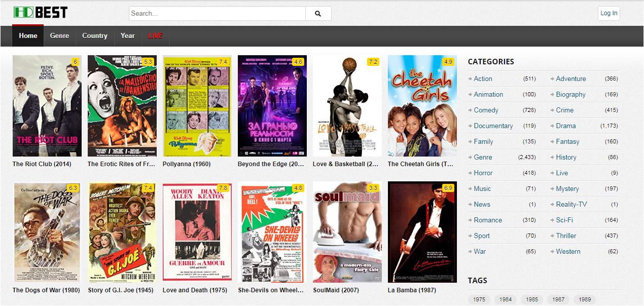Select the Pollyanna (1960) movie poster

pos(197,106)
